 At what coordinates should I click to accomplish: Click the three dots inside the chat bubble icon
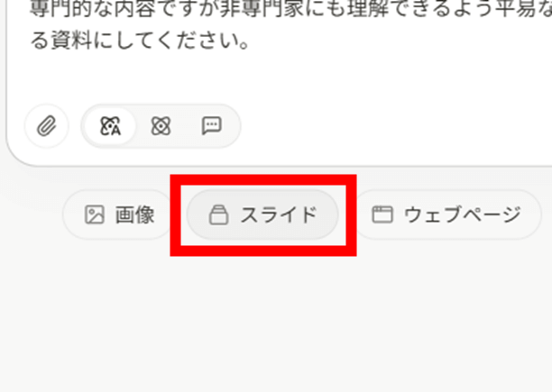pos(212,124)
